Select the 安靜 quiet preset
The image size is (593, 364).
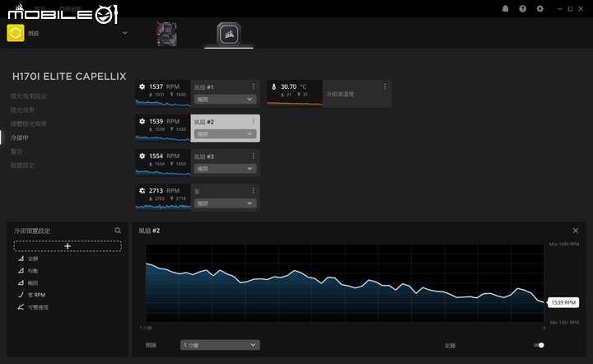[33, 259]
